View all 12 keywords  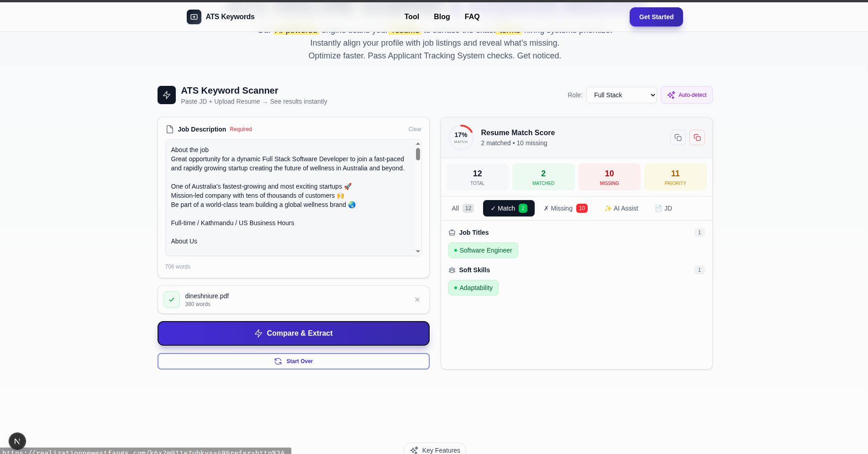[461, 208]
